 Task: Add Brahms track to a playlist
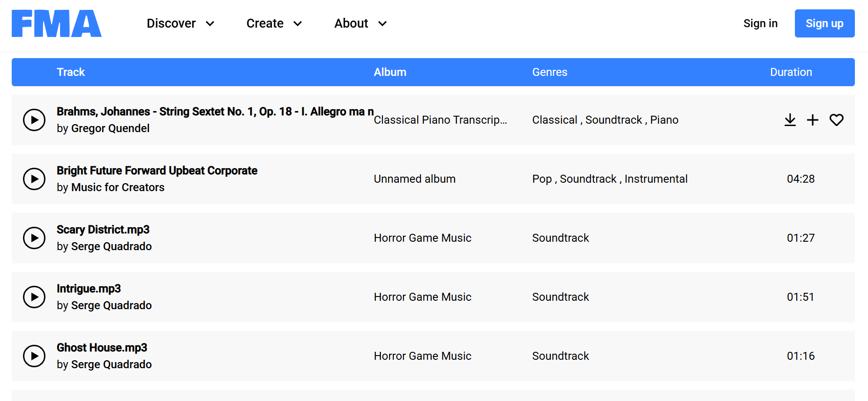[813, 120]
